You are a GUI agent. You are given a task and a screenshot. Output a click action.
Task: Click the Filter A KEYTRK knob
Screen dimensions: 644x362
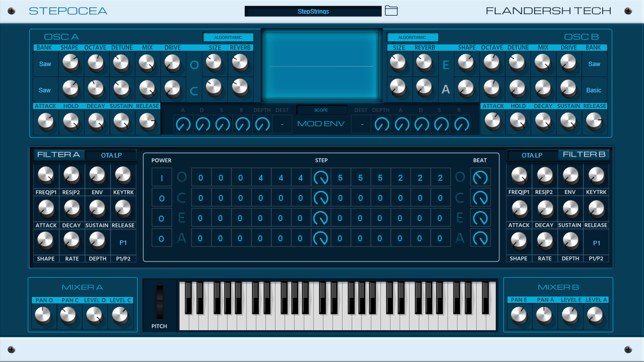pos(123,176)
